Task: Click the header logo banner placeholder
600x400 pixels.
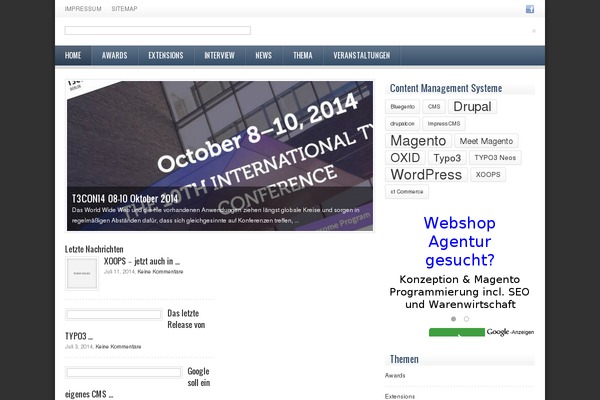Action: point(158,31)
